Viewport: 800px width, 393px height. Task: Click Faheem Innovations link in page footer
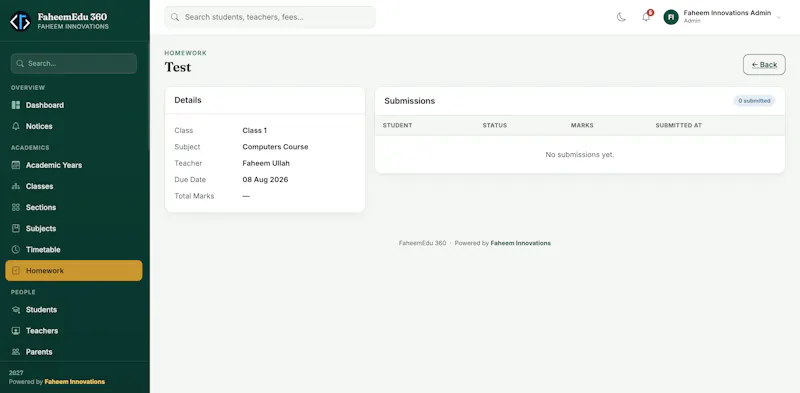(520, 243)
